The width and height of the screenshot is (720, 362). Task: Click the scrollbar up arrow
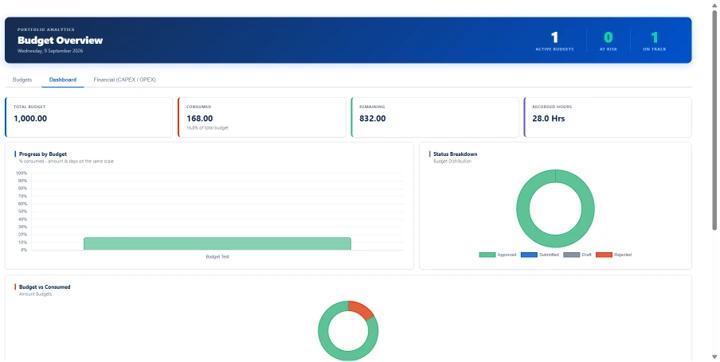[714, 5]
